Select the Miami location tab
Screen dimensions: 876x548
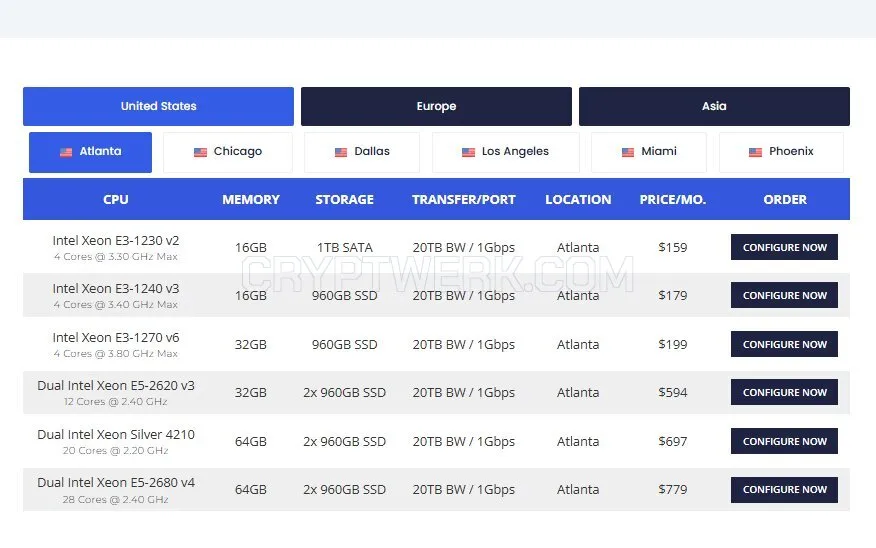649,152
